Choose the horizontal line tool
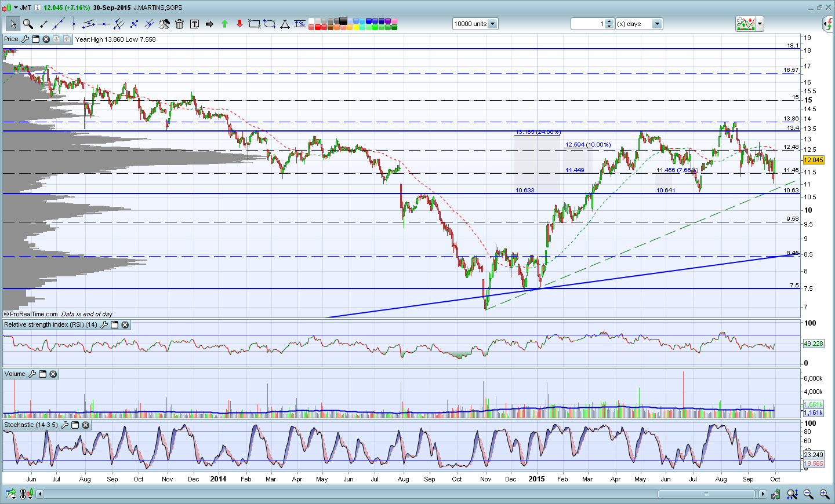Screen dimensions: 835x504 (x=104, y=24)
